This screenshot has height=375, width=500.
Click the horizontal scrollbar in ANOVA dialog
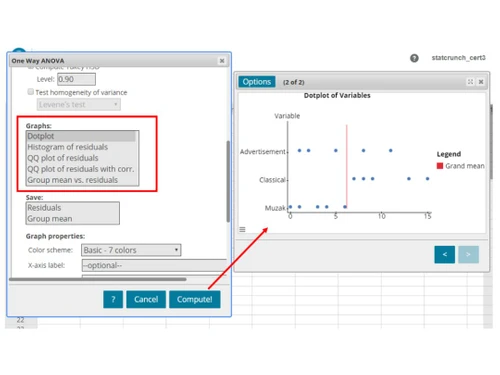click(98, 279)
